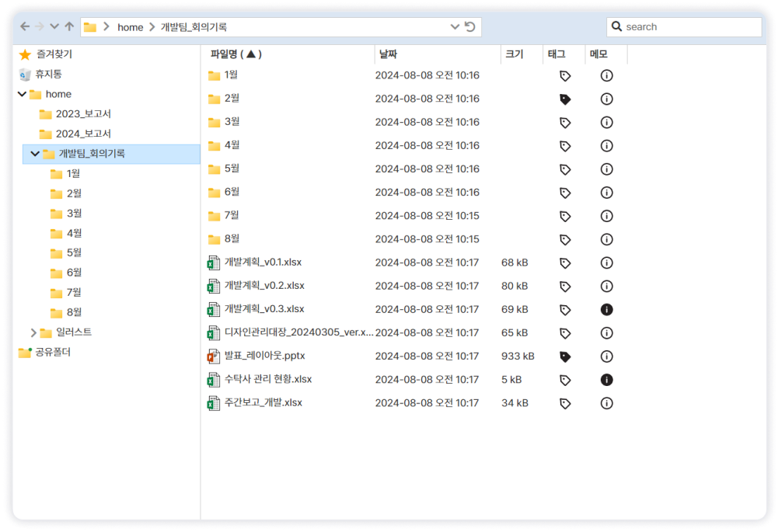The height and width of the screenshot is (532, 778).
Task: Click the refresh icon in address bar
Action: (469, 27)
